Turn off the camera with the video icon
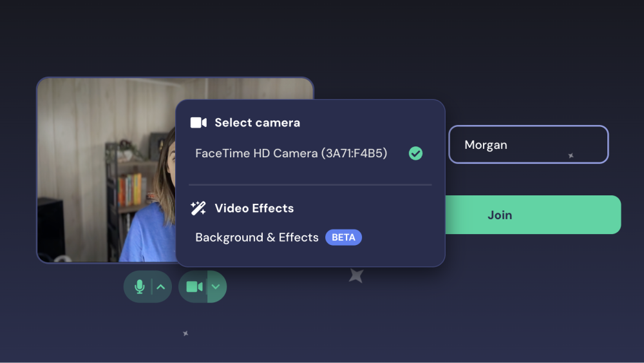This screenshot has height=363, width=644. (194, 286)
